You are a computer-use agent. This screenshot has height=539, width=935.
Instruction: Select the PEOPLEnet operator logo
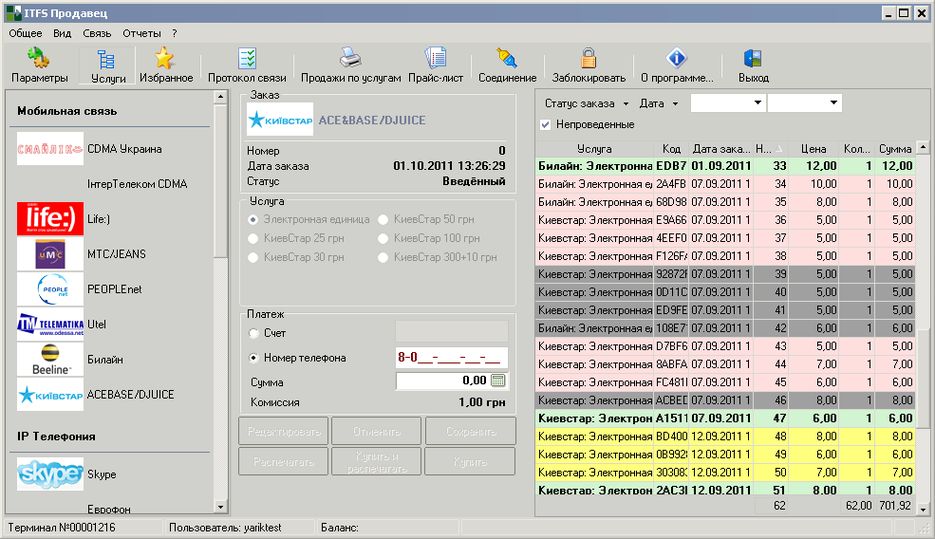coord(50,289)
